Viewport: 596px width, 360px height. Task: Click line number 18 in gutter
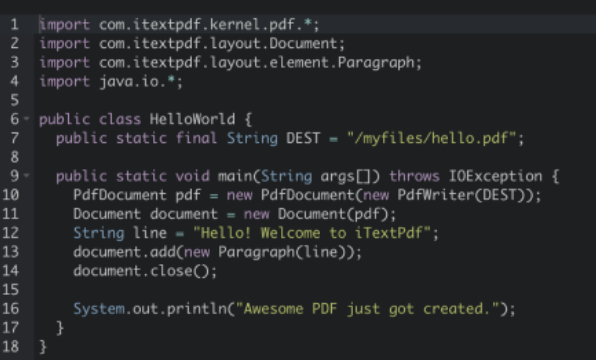click(11, 347)
